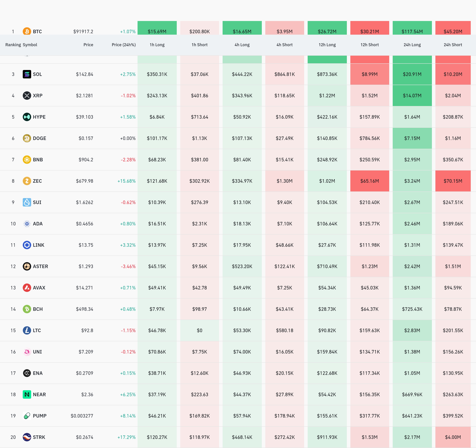This screenshot has height=448, width=476.
Task: Click the PUMP coin icon
Action: click(27, 416)
